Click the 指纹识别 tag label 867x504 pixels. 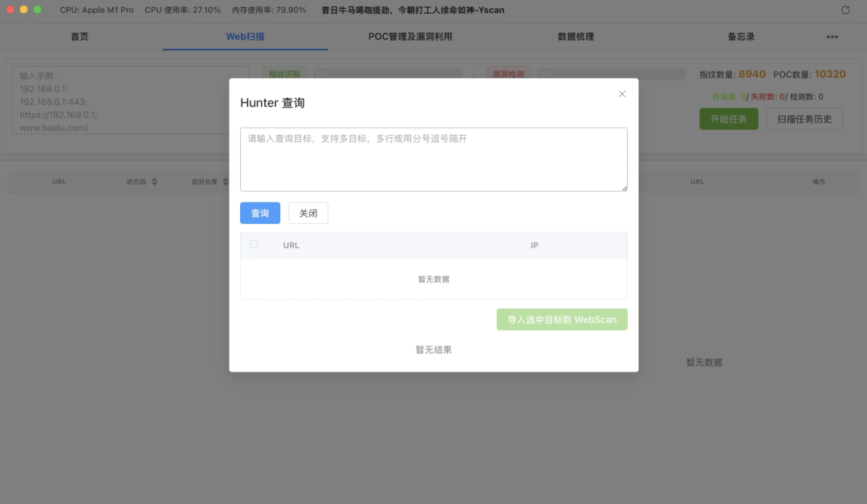point(284,74)
